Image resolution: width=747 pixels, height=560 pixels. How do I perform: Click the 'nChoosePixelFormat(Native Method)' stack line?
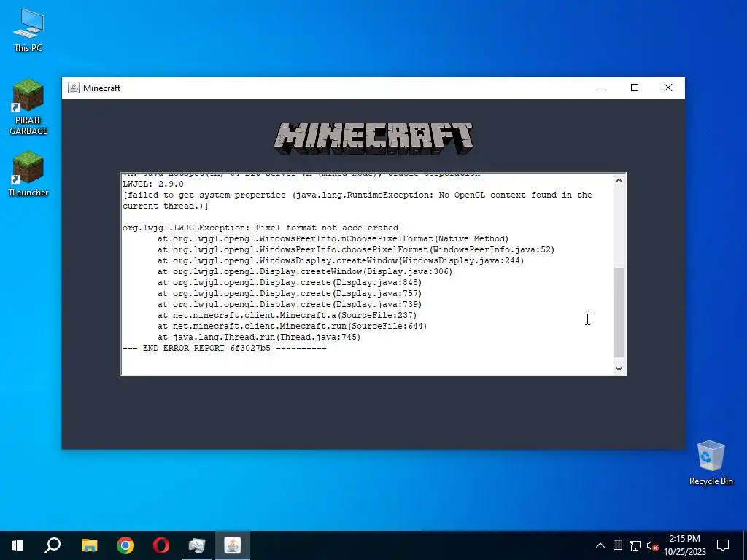[x=333, y=238]
